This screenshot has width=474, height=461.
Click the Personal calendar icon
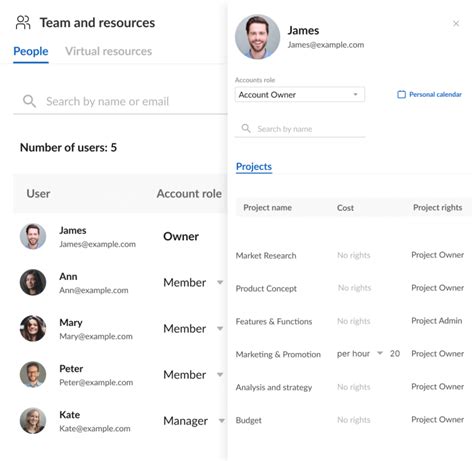click(401, 95)
